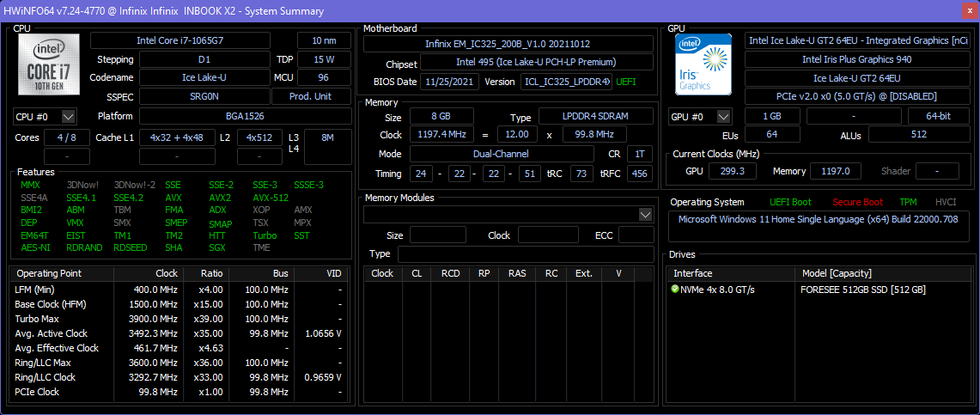Click the RDSEED feature flag
The width and height of the screenshot is (980, 415).
coord(131,247)
